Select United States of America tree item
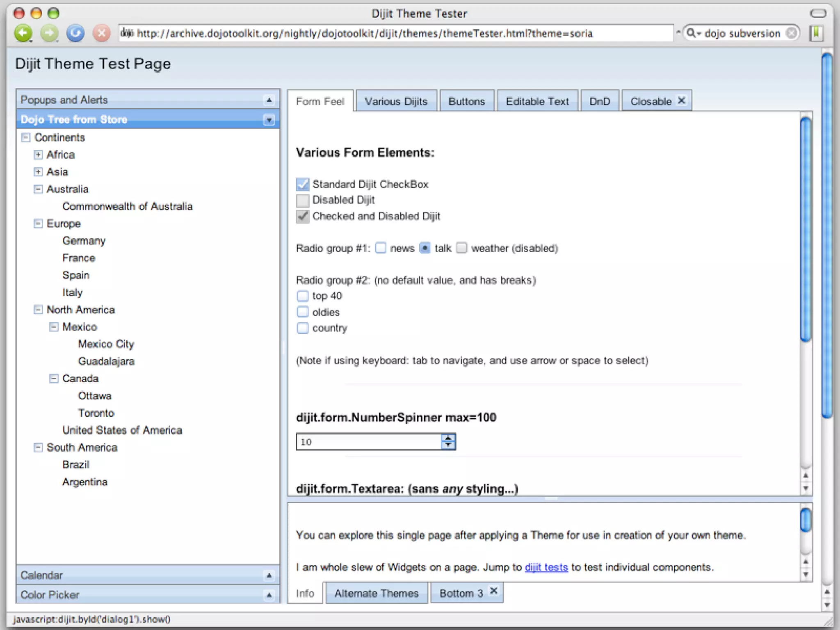Image resolution: width=840 pixels, height=630 pixels. 122,430
